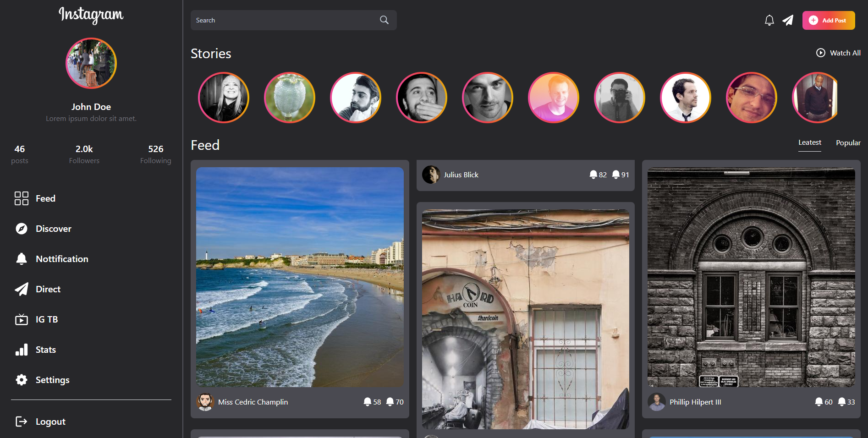Open the beach coastline photo post
868x438 pixels.
click(x=300, y=277)
